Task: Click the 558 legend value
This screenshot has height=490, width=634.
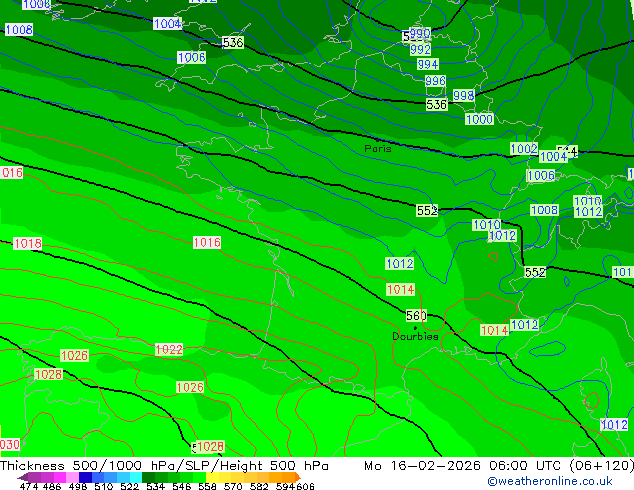Action: pyautogui.click(x=207, y=486)
